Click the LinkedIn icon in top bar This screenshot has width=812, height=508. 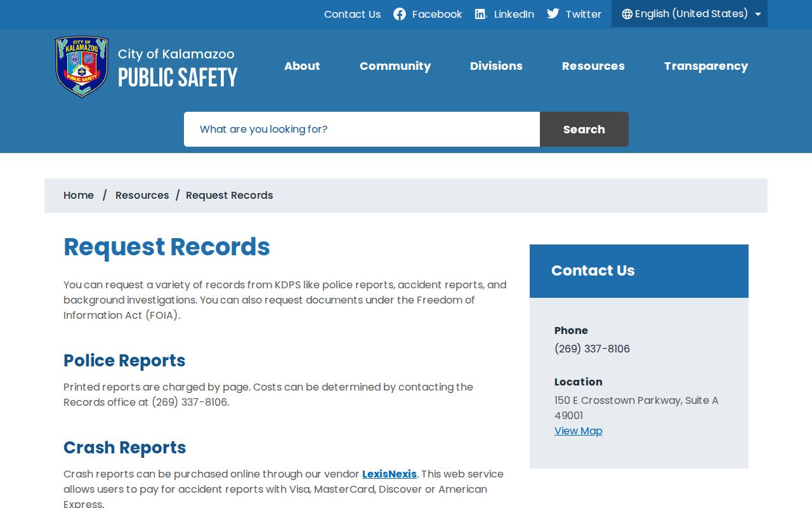(481, 14)
